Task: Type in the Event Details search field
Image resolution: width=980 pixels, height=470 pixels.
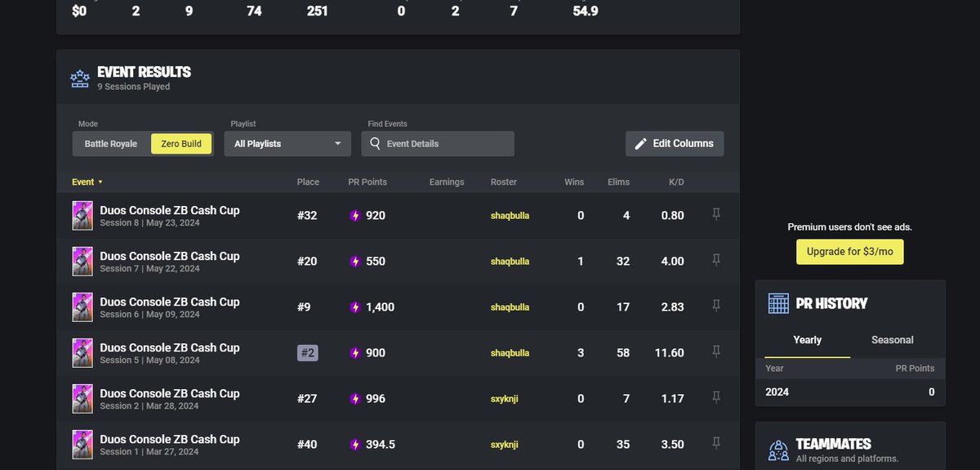Action: click(x=438, y=144)
